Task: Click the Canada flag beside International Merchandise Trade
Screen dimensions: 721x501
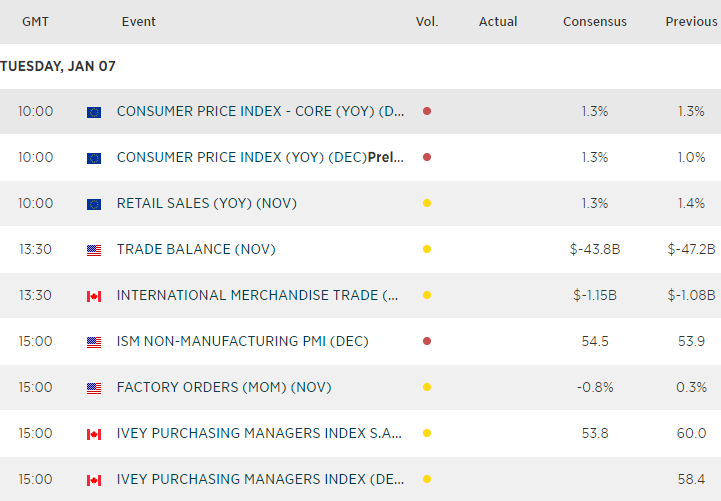Action: 94,296
